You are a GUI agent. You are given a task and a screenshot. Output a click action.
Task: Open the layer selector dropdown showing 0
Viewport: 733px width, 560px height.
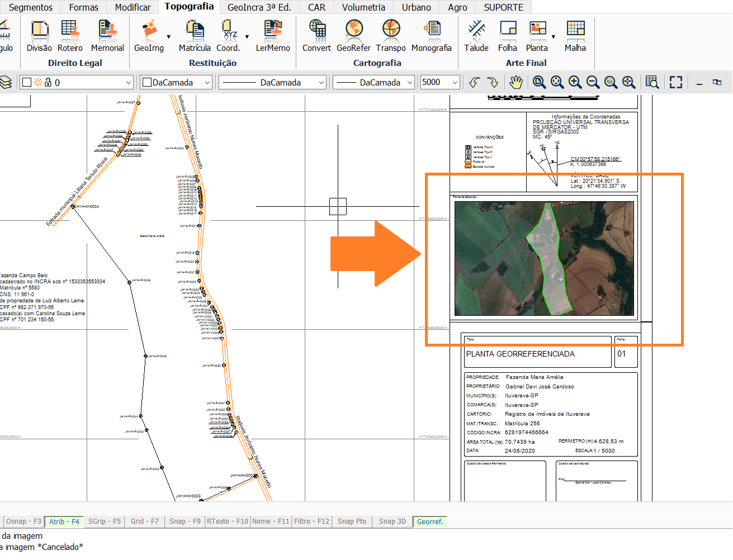[77, 82]
